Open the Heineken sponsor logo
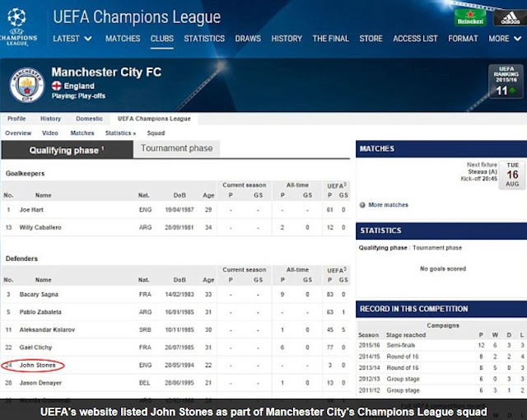Viewport: 527px width, 420px height. click(x=470, y=16)
